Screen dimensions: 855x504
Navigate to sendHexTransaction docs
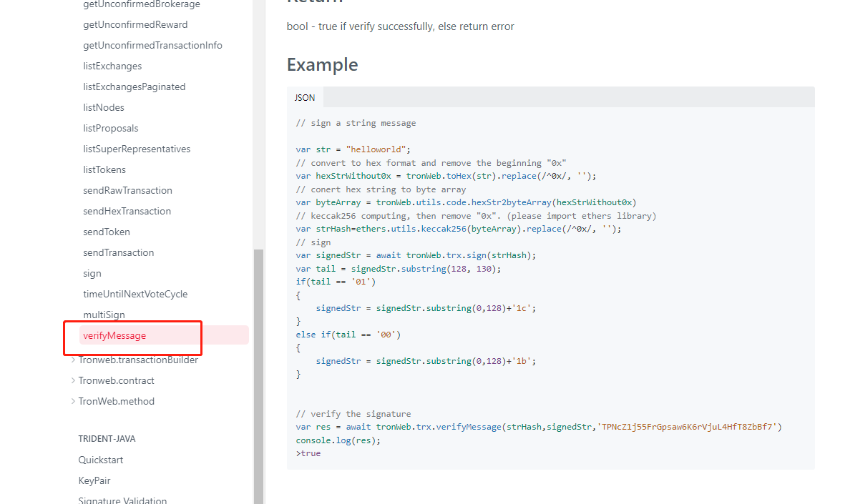click(x=127, y=211)
